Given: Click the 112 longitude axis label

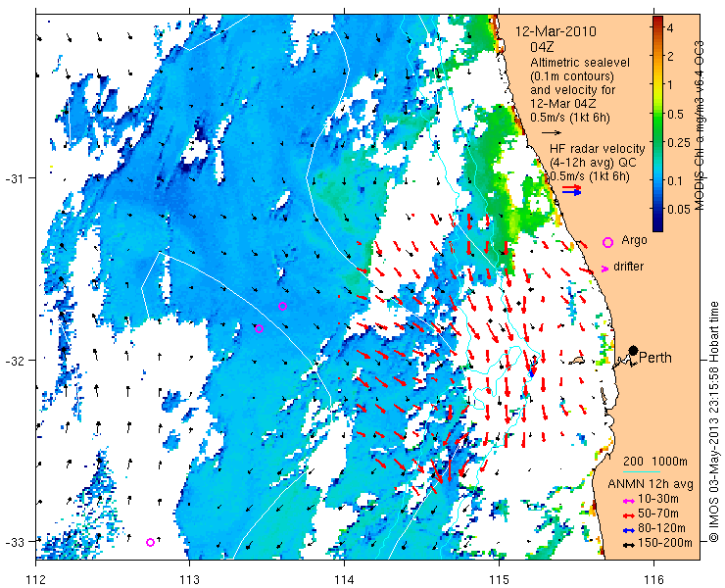Looking at the screenshot, I should [35, 579].
